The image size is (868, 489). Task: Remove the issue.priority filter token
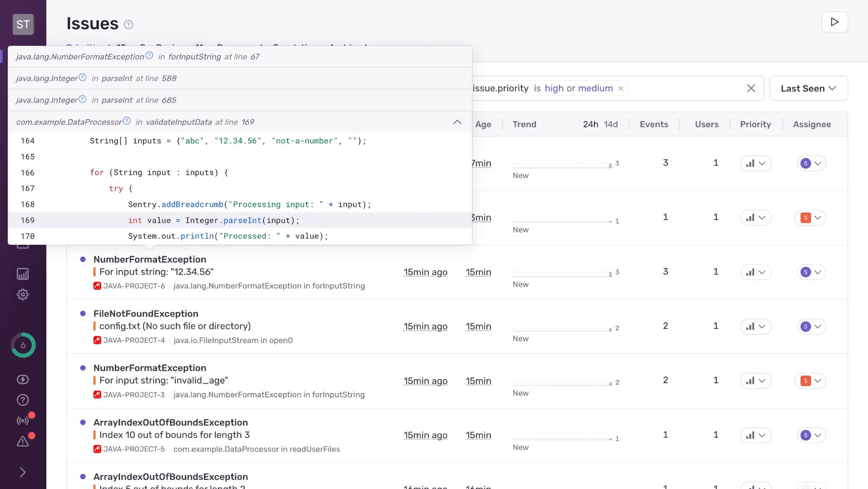tap(621, 89)
